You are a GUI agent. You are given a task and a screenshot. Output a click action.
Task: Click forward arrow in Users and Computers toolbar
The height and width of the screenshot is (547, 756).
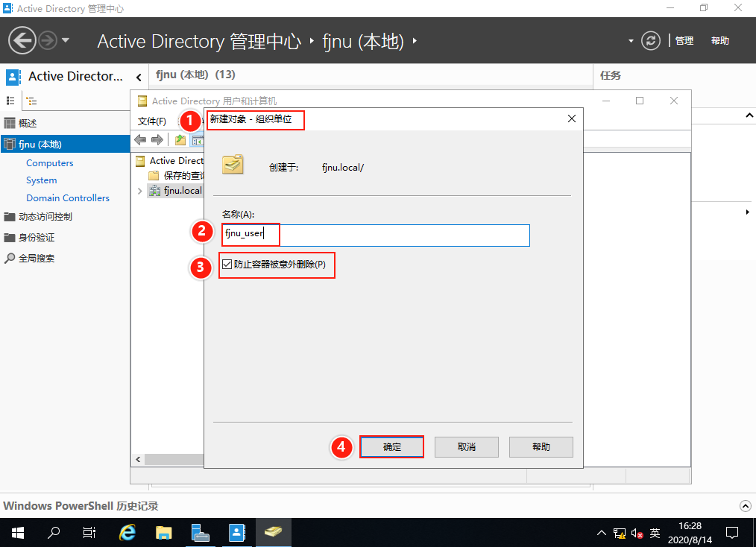[x=157, y=140]
